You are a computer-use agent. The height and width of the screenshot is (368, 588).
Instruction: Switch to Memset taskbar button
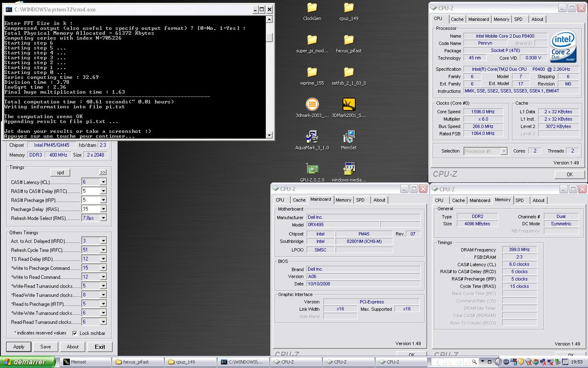[x=86, y=362]
